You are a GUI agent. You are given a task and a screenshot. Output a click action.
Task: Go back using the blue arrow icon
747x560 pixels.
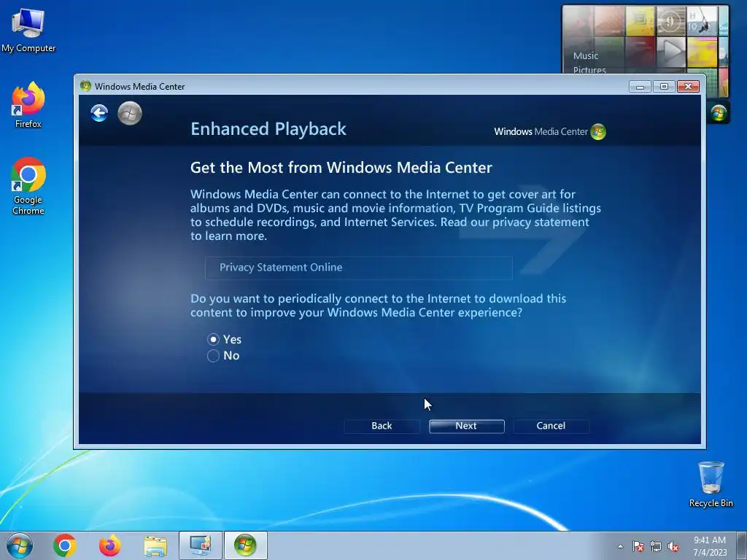[99, 113]
